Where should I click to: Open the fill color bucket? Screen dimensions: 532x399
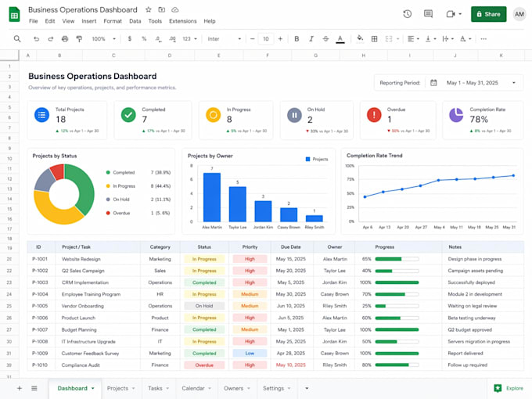(360, 38)
